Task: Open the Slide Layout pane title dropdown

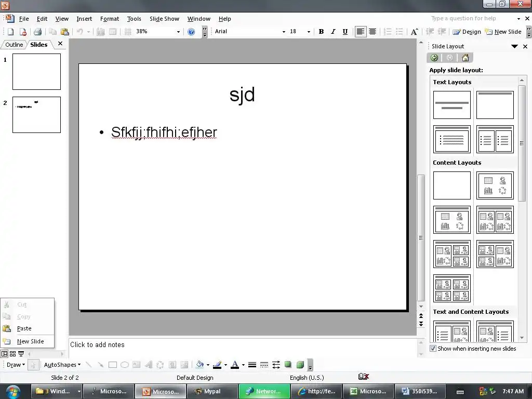Action: tap(514, 46)
